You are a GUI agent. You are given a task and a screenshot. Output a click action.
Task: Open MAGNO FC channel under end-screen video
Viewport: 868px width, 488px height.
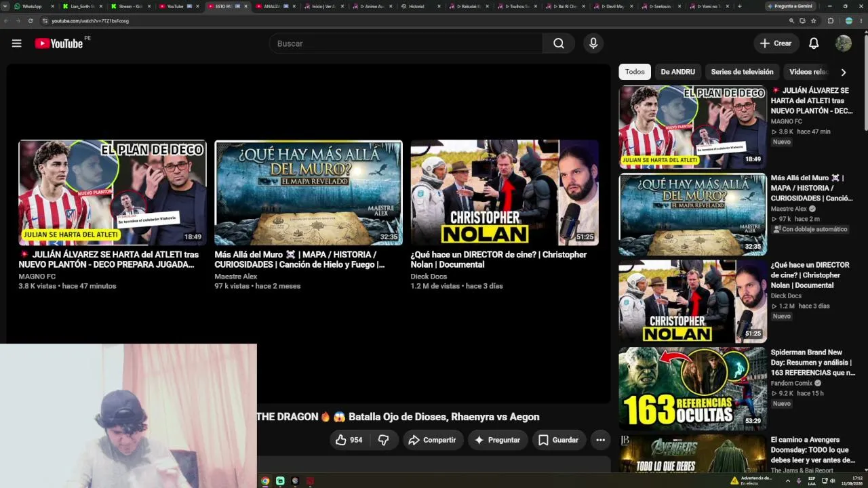pos(37,277)
